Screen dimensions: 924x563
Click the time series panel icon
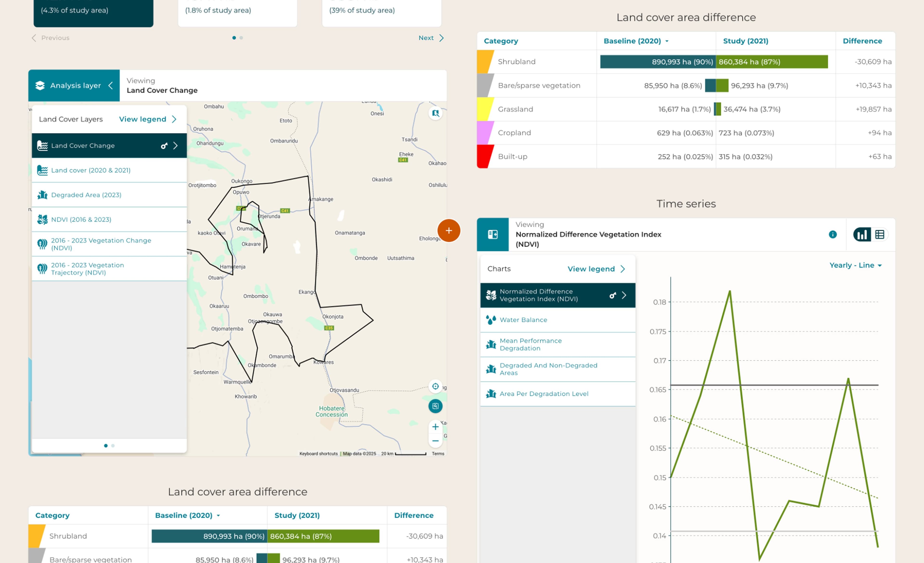492,234
